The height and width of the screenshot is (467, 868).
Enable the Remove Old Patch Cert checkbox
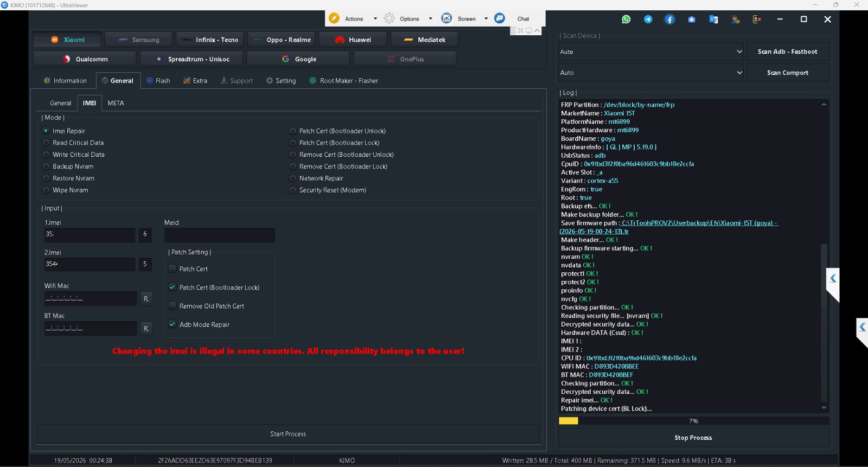pyautogui.click(x=172, y=306)
